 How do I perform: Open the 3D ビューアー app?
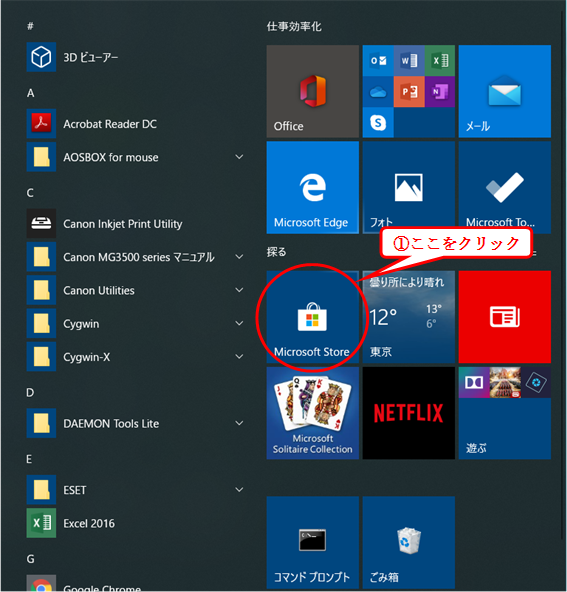pyautogui.click(x=136, y=57)
